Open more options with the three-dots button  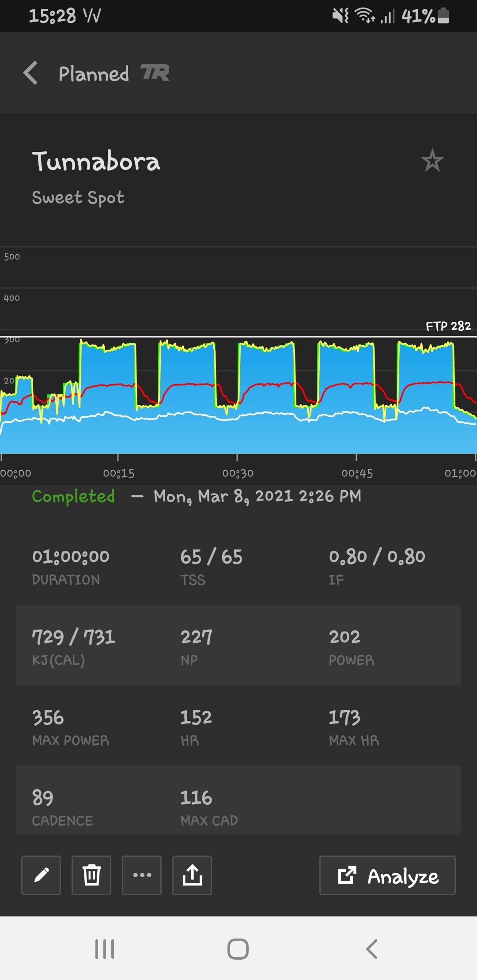coord(142,875)
